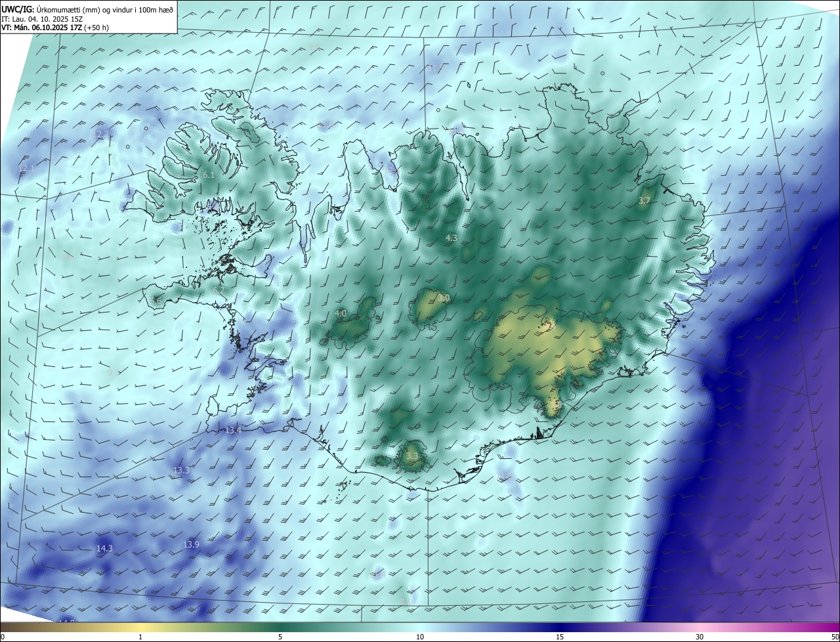Click the 30 label on the color scale
The height and width of the screenshot is (642, 840).
[x=700, y=637]
